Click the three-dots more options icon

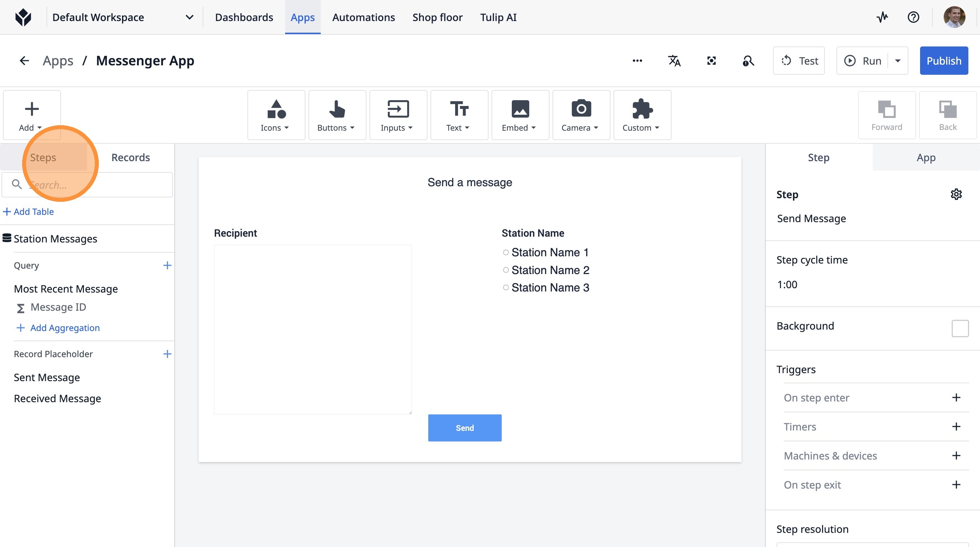637,61
